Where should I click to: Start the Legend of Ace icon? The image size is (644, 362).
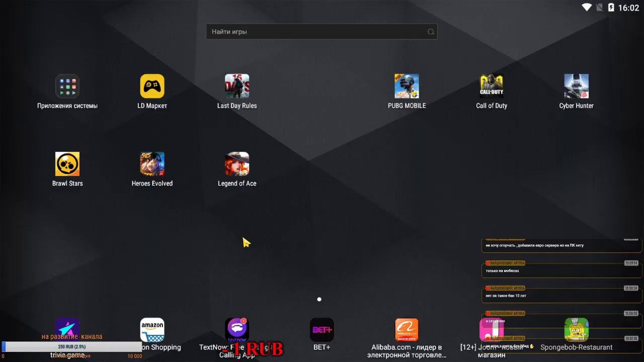point(237,164)
